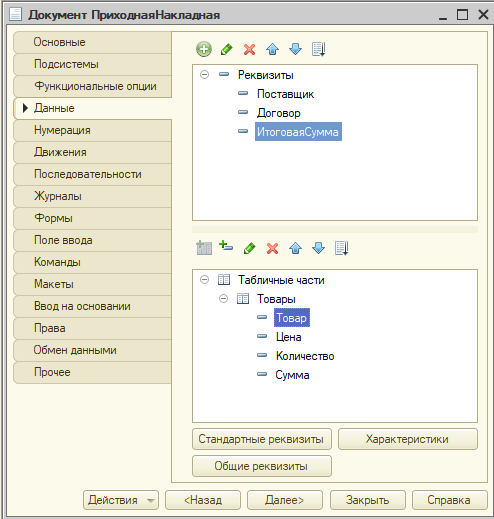Proceed with the Далее> button
The height and width of the screenshot is (519, 494).
(285, 500)
